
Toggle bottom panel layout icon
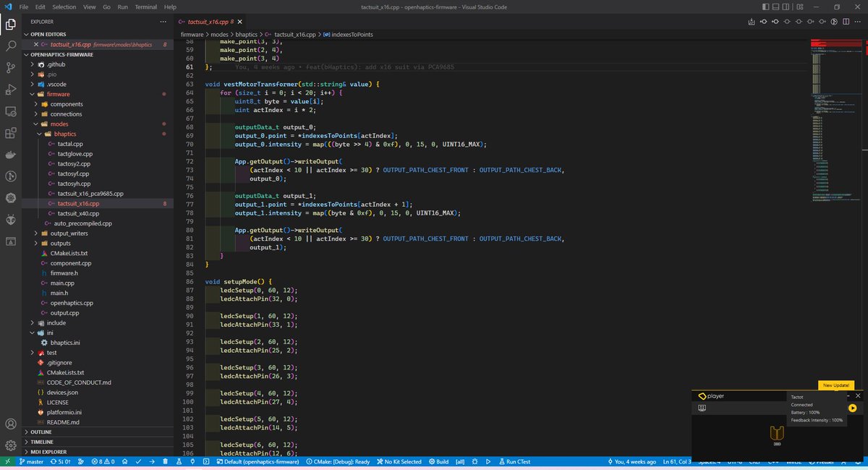[778, 7]
